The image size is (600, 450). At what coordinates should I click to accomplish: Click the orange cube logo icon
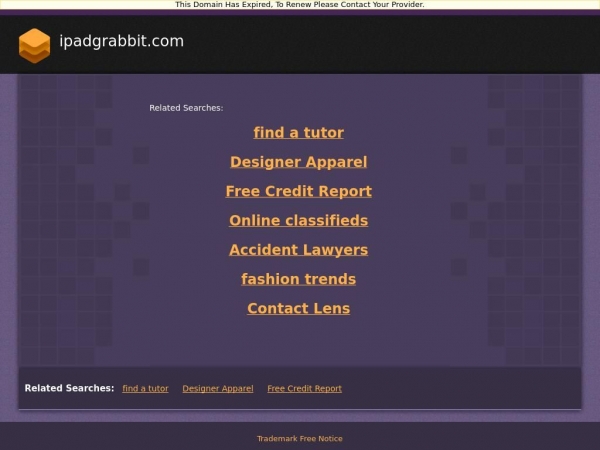pyautogui.click(x=34, y=46)
